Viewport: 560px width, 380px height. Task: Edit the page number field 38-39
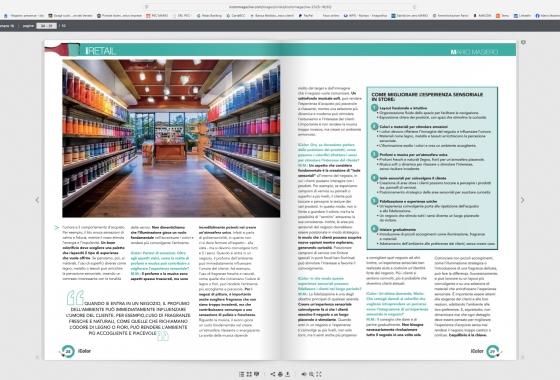[46, 26]
